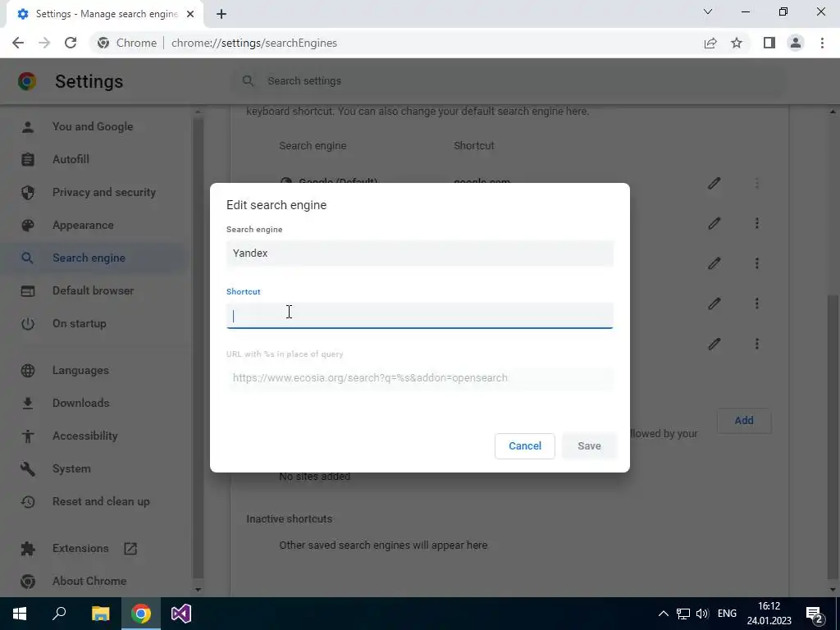
Task: Open File Explorer from taskbar
Action: pyautogui.click(x=100, y=614)
